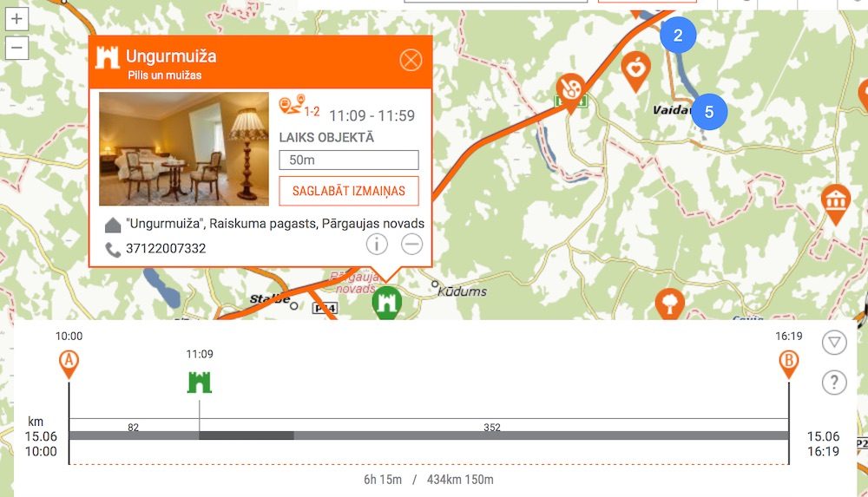Image resolution: width=868 pixels, height=497 pixels.
Task: Click the orange heart-apple map marker
Action: 636,70
